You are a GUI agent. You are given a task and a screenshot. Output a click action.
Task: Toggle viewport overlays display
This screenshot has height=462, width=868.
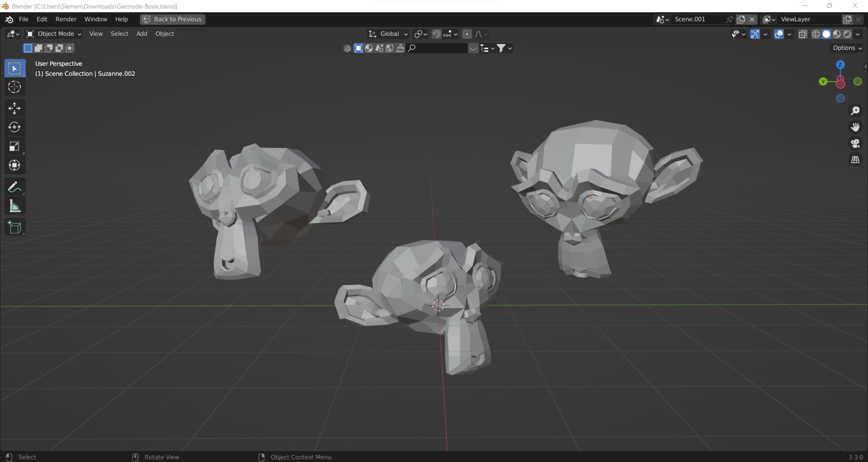(779, 34)
